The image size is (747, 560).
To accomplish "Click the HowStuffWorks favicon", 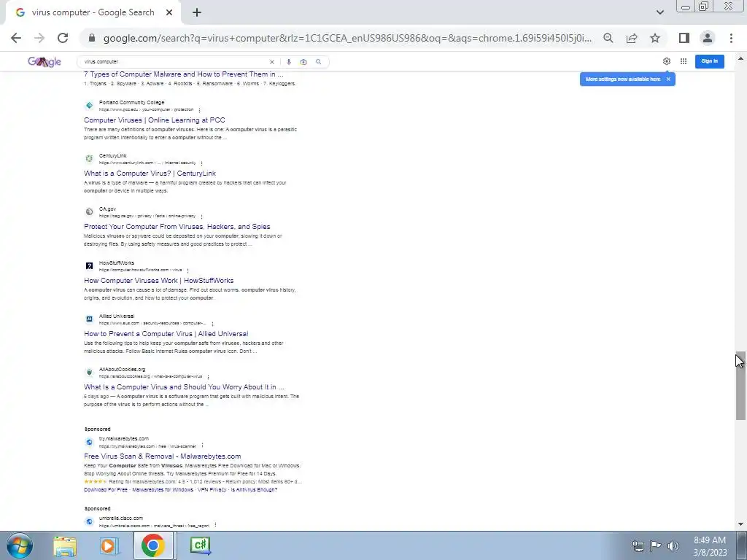I will [x=89, y=266].
